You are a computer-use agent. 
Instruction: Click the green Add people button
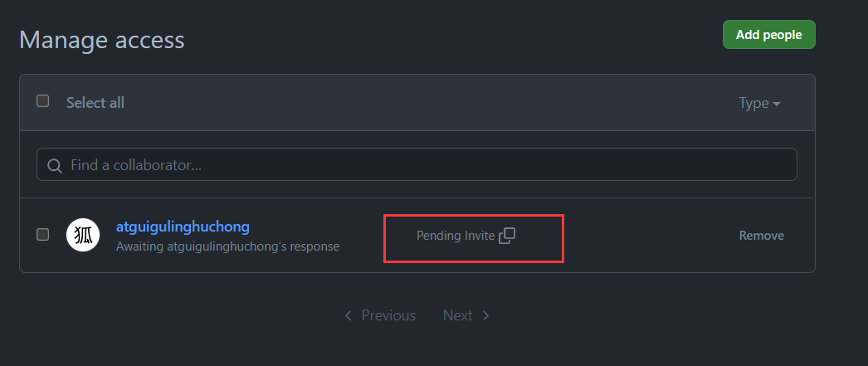tap(769, 34)
